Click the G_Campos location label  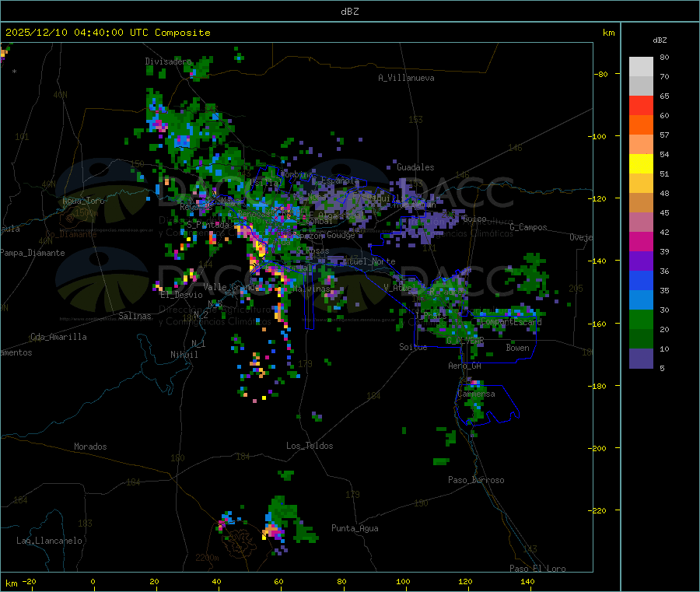coord(528,227)
